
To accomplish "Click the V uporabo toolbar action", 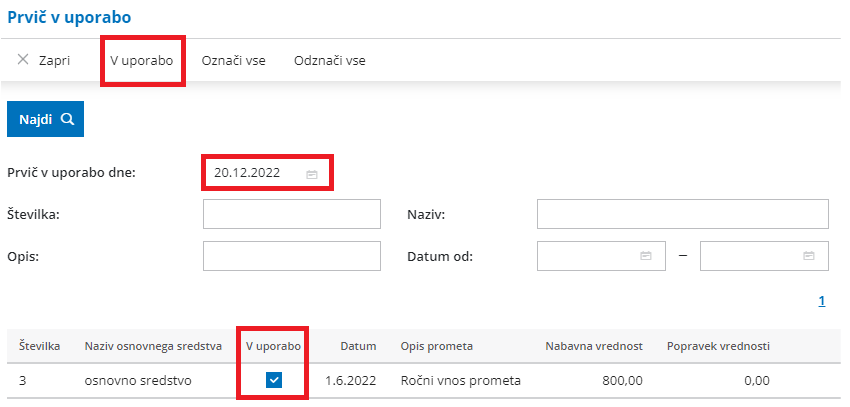I will (141, 60).
